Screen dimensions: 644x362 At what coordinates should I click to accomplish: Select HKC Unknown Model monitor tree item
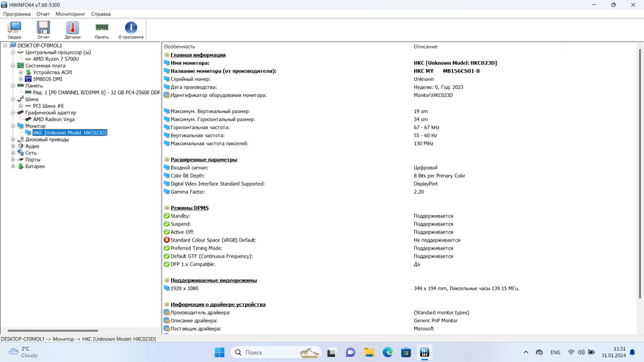tap(70, 133)
